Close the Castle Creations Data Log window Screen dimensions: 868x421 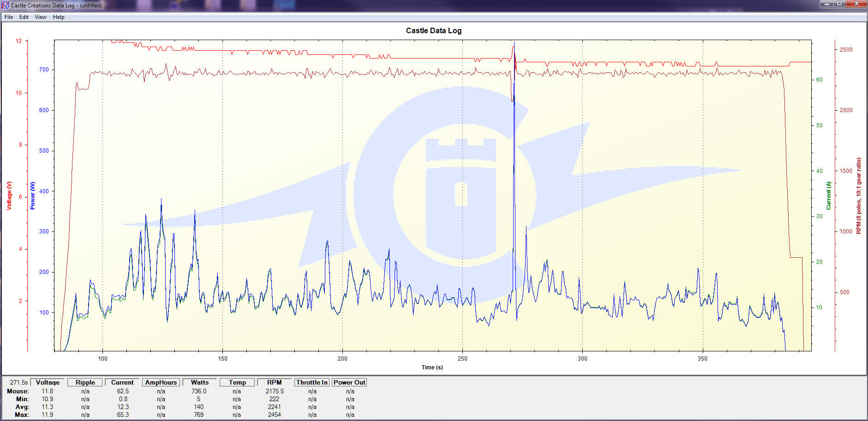pyautogui.click(x=856, y=4)
